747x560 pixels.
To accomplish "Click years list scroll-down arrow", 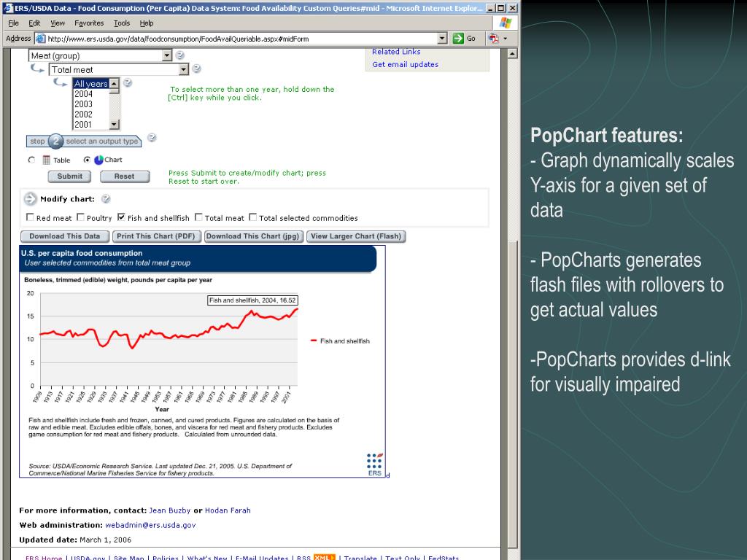I will coord(114,125).
